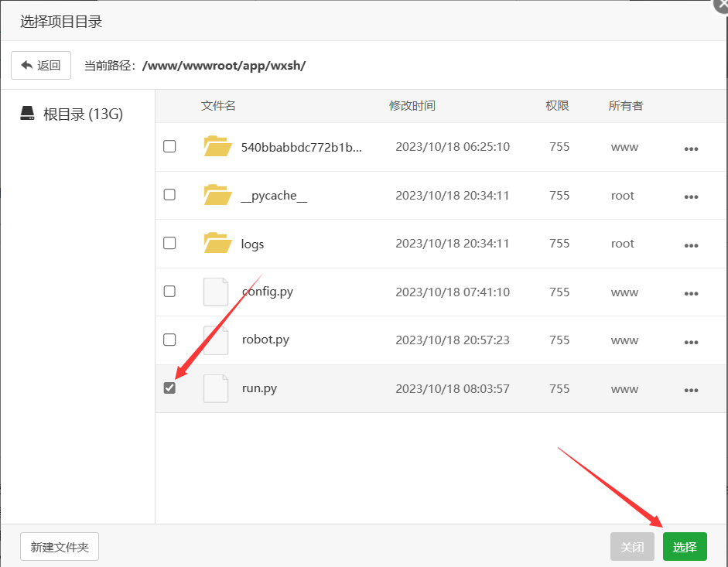Click owner www in config.py row
Viewport: 728px width, 567px height.
(624, 292)
